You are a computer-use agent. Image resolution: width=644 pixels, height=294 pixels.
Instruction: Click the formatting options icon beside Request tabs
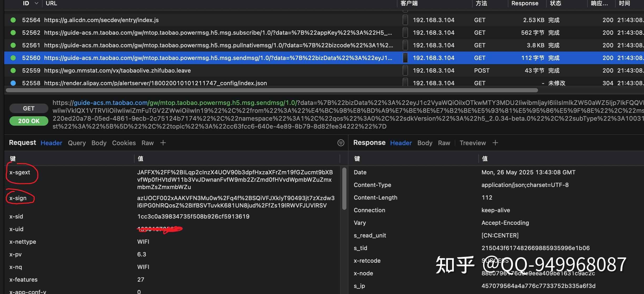pos(340,143)
